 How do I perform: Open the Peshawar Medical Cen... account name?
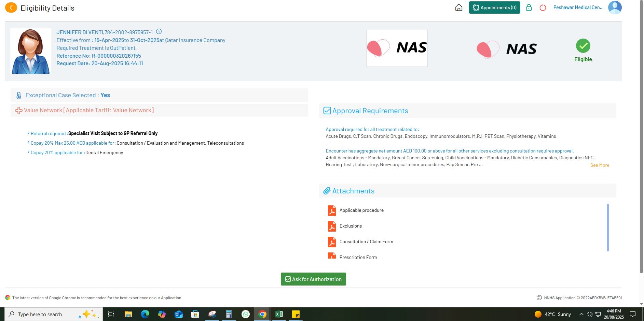(x=578, y=8)
